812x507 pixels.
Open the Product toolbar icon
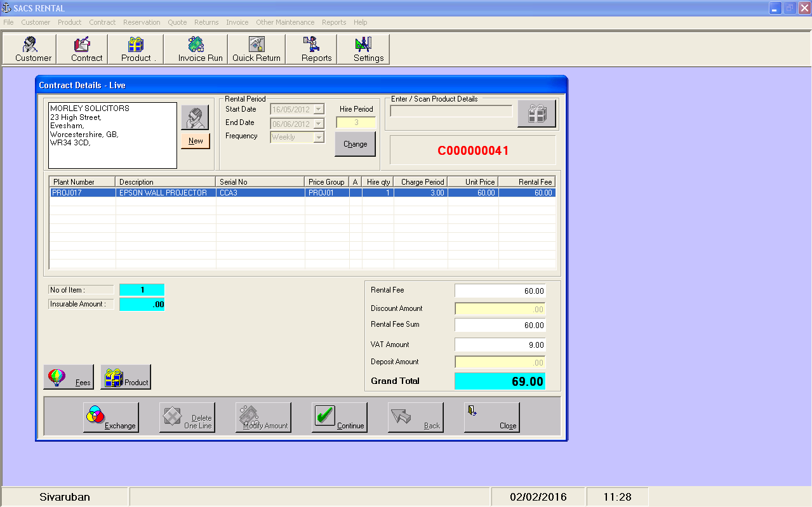click(135, 49)
